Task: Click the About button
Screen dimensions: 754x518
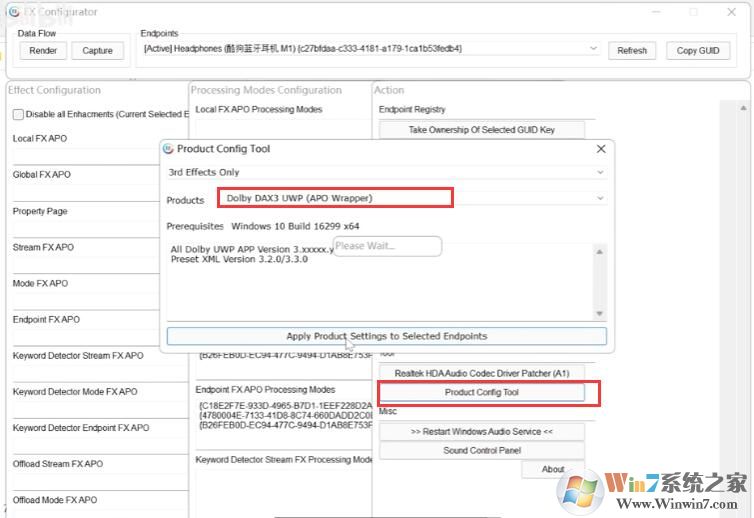Action: [x=553, y=469]
